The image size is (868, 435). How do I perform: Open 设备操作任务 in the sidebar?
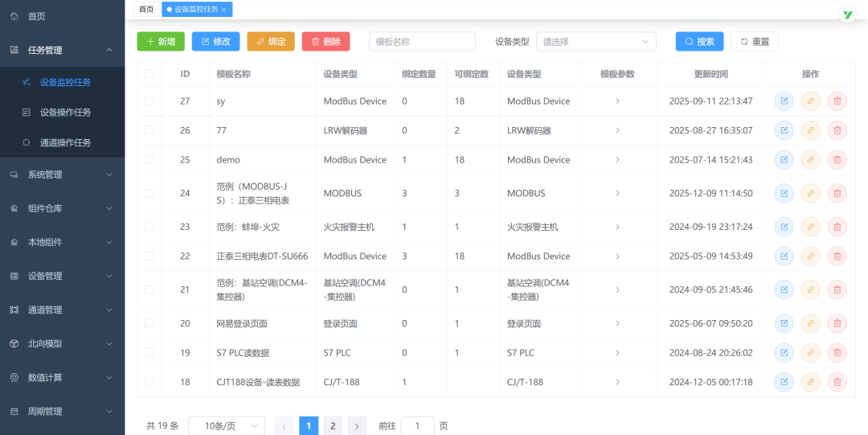[x=65, y=113]
